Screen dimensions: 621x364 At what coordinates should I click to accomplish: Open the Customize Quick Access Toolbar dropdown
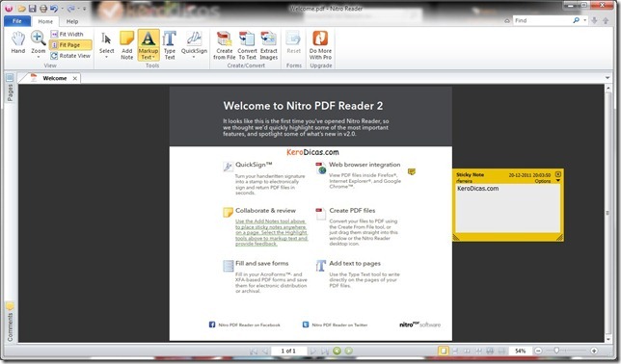[84, 9]
